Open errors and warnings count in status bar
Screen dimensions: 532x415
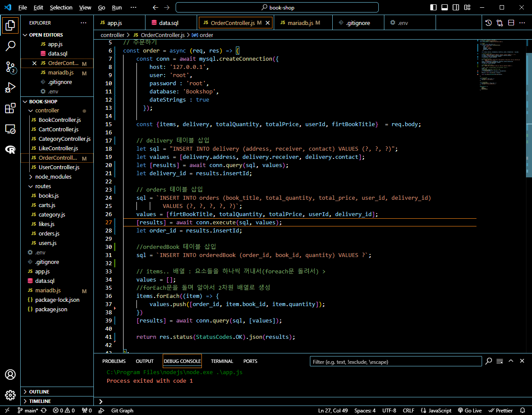64,411
